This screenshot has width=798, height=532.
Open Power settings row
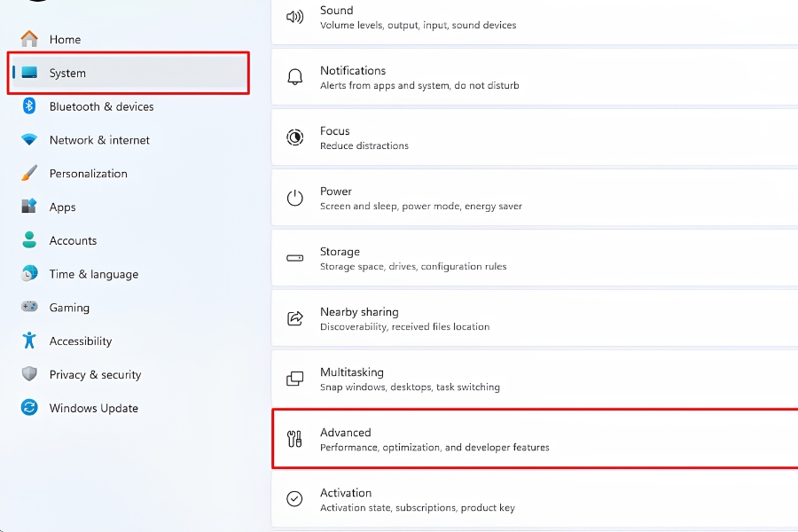535,198
